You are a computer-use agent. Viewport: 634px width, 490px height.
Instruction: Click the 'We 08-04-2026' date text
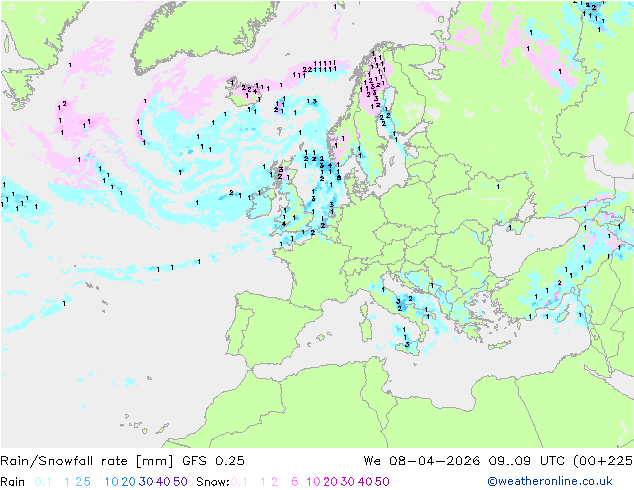tap(422, 461)
